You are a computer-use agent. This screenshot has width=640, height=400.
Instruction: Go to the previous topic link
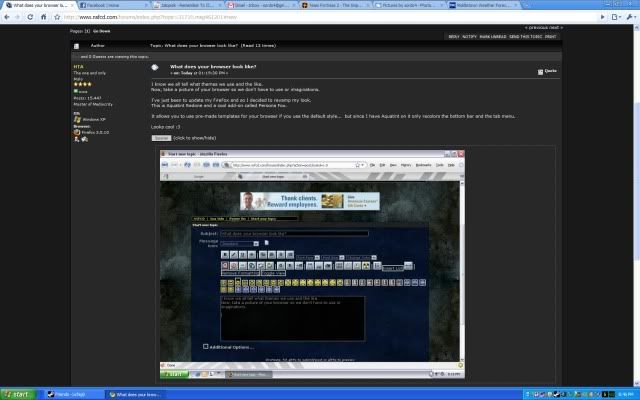pos(537,27)
